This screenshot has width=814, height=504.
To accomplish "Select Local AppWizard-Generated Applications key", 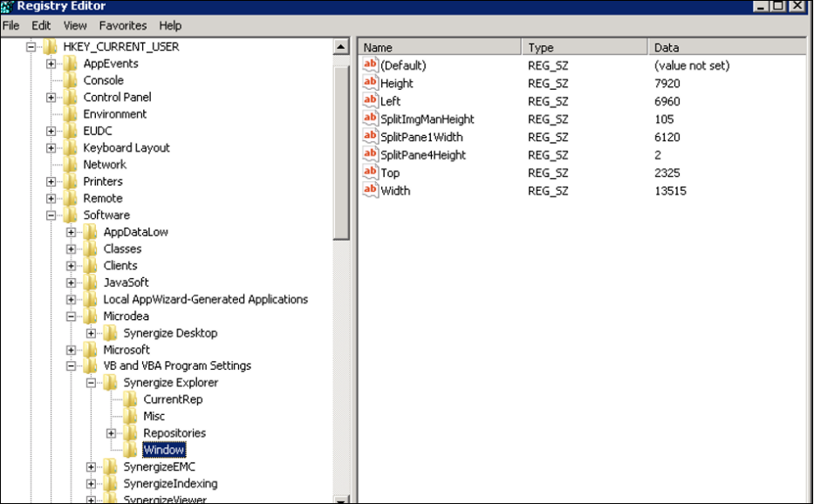I will tap(206, 299).
